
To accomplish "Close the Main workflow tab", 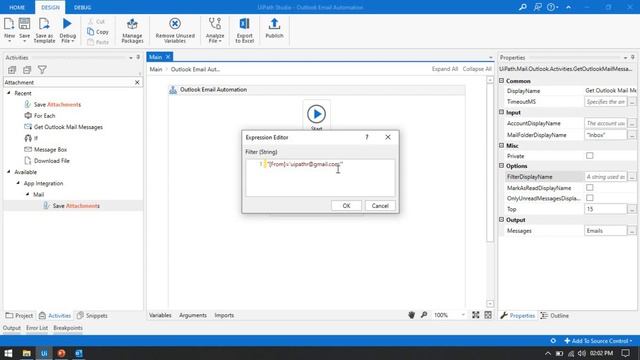I will point(168,57).
